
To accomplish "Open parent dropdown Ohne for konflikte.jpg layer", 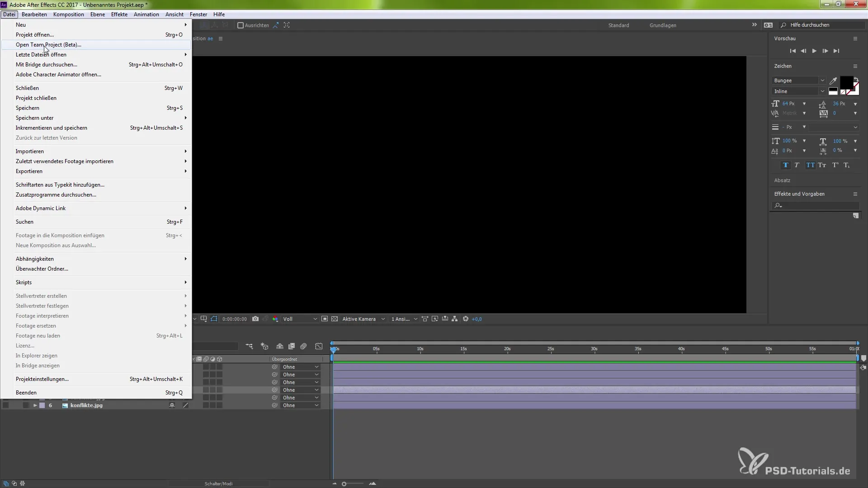I will 301,405.
